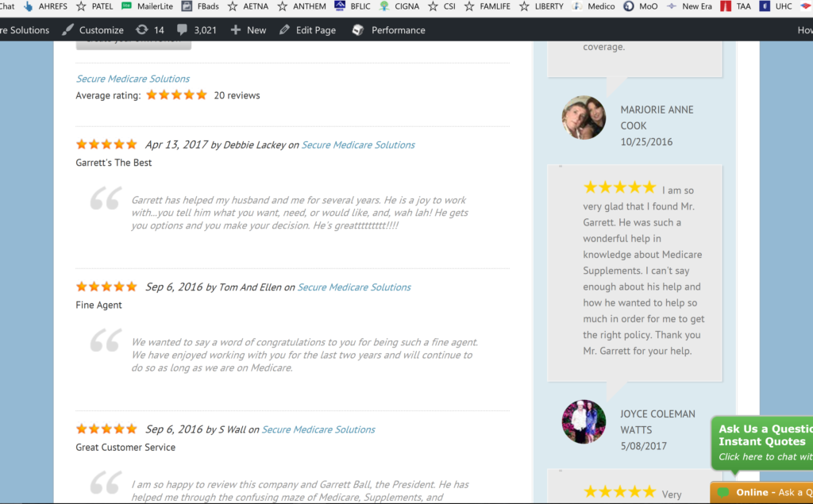Click the Edit Page pencil icon
Viewport: 813px width, 504px height.
pyautogui.click(x=284, y=30)
